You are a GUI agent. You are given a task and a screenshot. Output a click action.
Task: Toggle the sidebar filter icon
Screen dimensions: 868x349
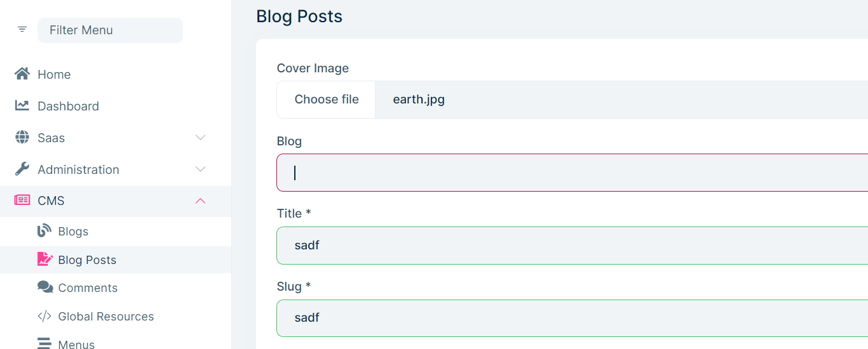22,30
